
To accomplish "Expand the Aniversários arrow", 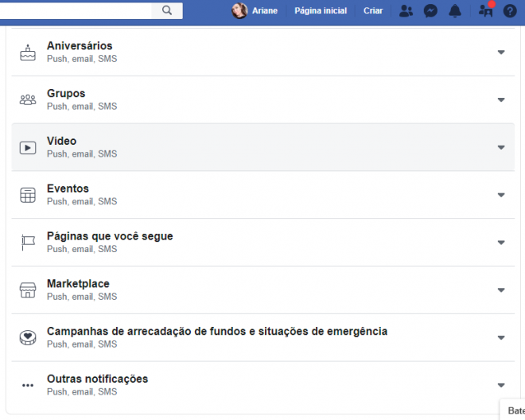I will pos(501,52).
